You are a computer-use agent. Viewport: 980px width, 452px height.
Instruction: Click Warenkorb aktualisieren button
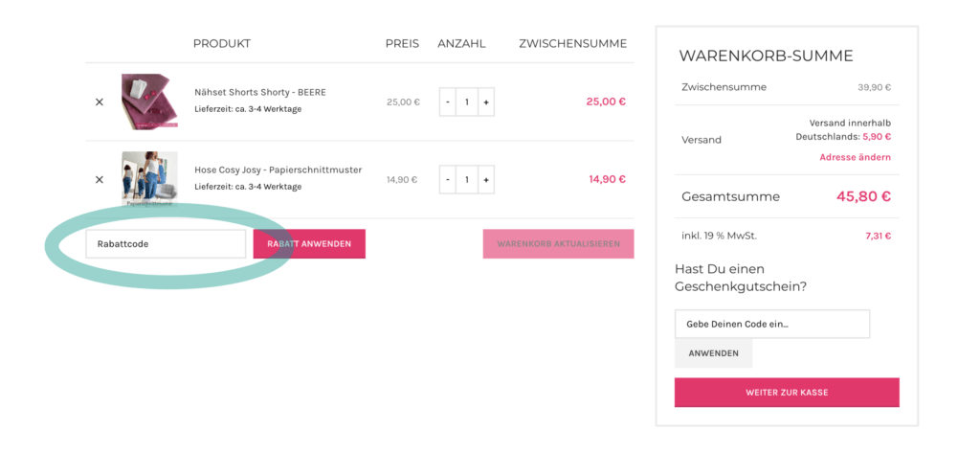click(x=558, y=244)
